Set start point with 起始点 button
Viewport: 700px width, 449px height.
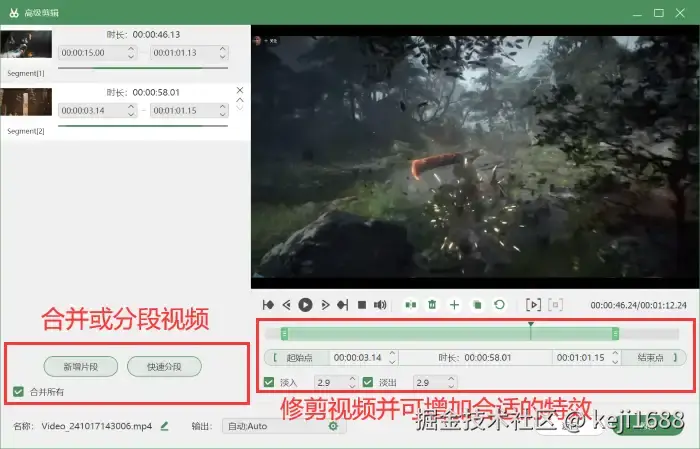pos(297,358)
